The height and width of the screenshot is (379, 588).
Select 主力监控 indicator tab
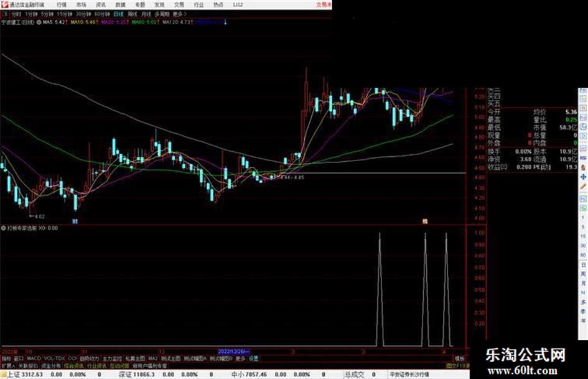click(113, 358)
